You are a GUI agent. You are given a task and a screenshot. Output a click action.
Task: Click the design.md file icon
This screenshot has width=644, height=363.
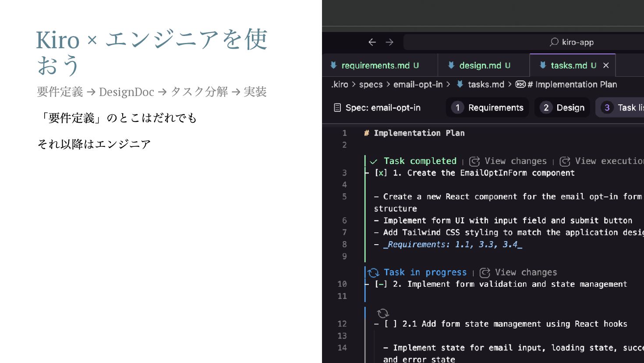(x=451, y=65)
